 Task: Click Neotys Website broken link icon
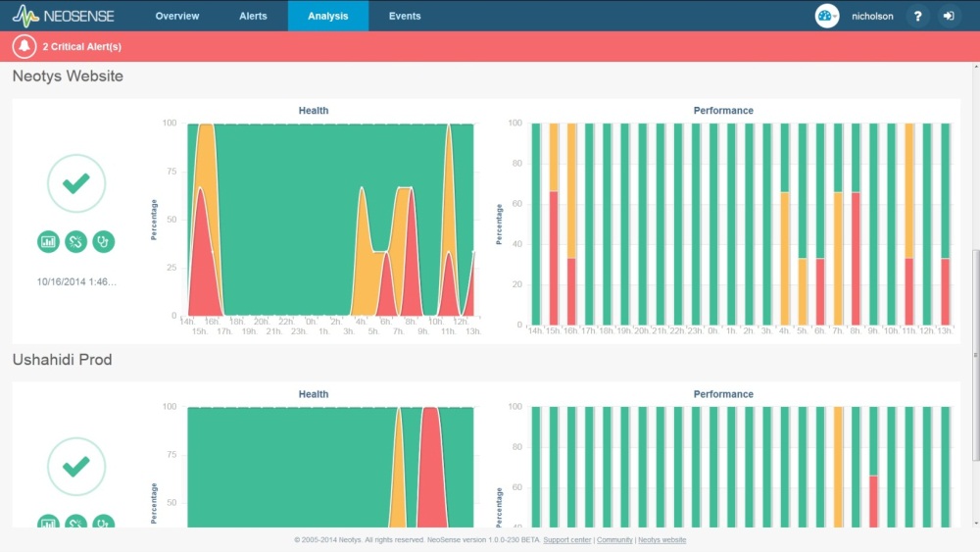click(76, 242)
